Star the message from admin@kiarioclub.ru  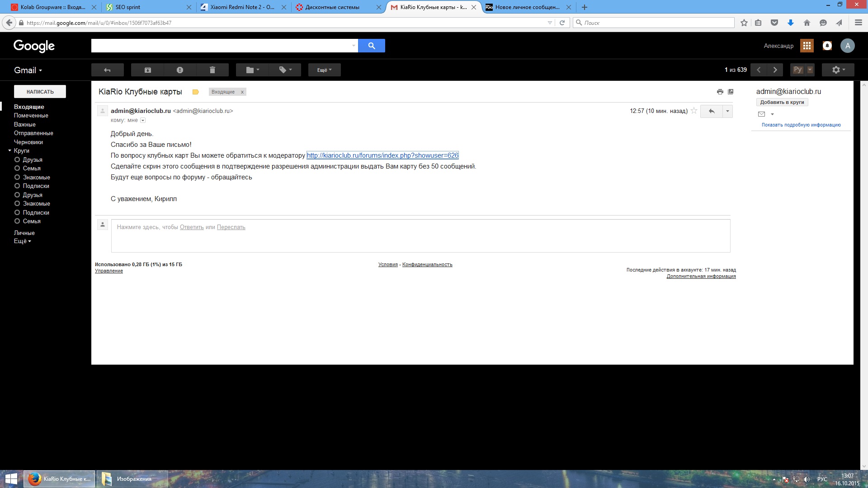694,111
